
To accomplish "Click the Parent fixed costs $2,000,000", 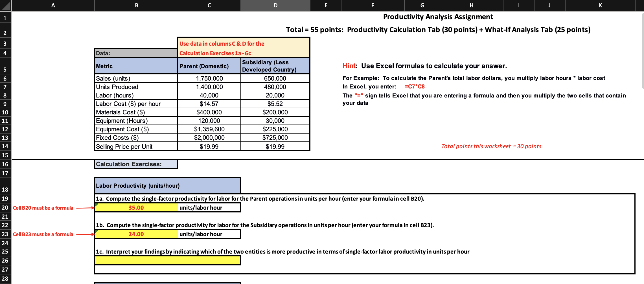I will coord(209,137).
